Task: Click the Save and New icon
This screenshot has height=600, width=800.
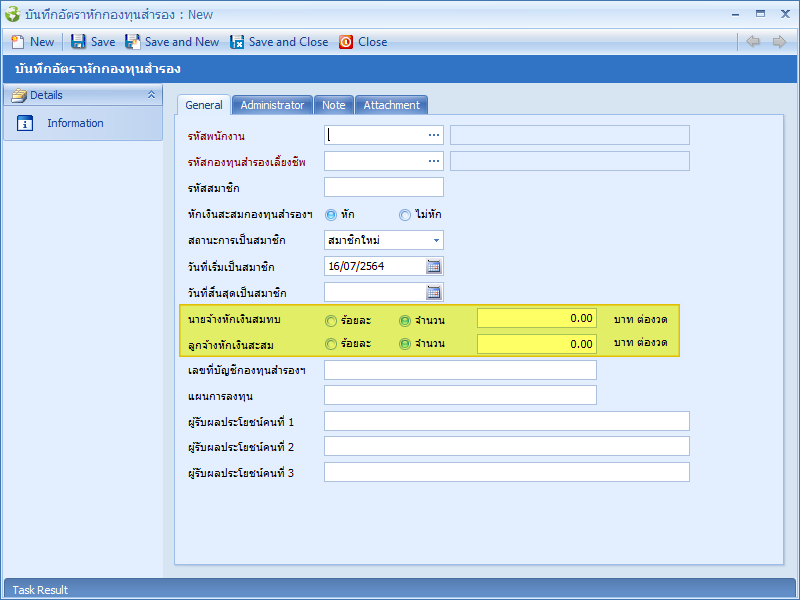Action: 133,42
